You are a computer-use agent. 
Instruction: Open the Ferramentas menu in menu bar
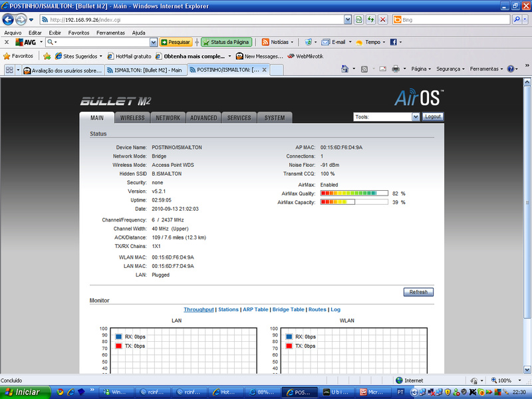pos(110,33)
